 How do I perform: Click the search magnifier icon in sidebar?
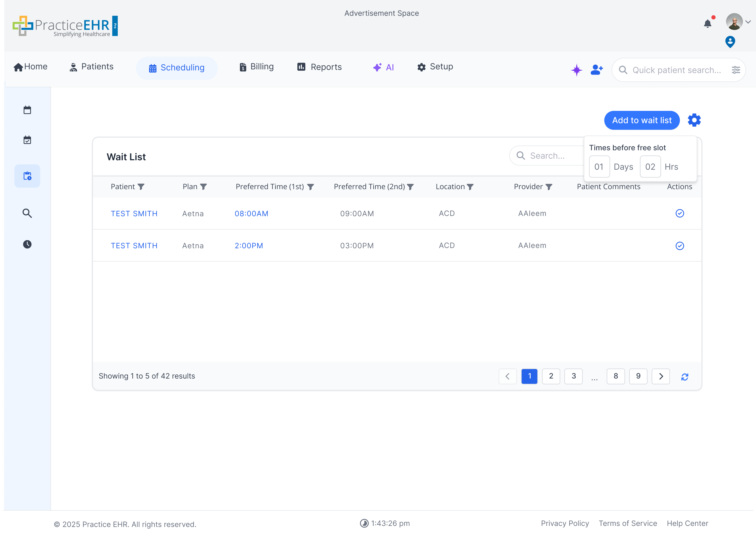point(27,213)
